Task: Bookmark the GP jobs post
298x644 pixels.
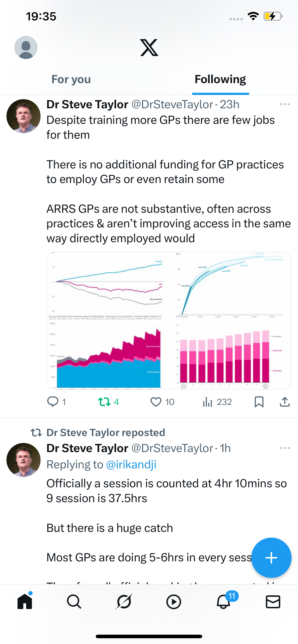Action: click(259, 402)
